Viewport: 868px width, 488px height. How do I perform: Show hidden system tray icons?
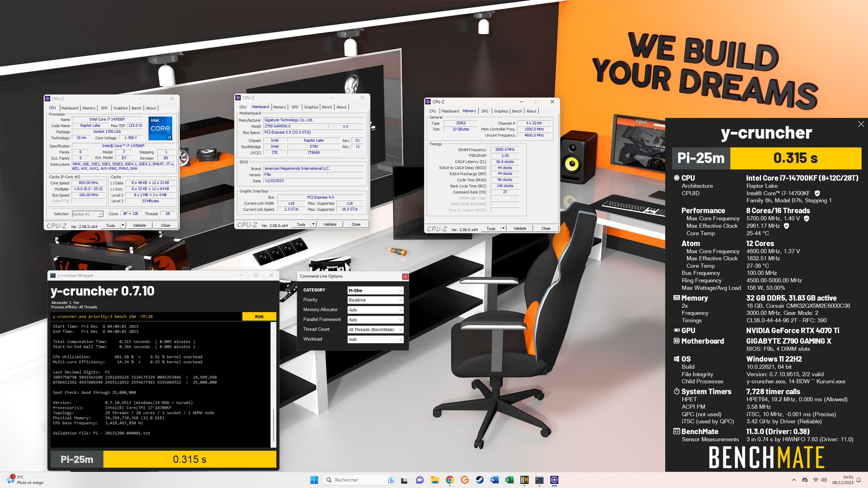[794, 480]
